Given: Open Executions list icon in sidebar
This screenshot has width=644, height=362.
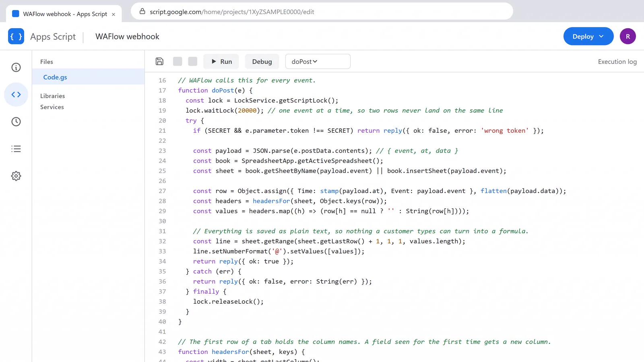Looking at the screenshot, I should pos(16,149).
